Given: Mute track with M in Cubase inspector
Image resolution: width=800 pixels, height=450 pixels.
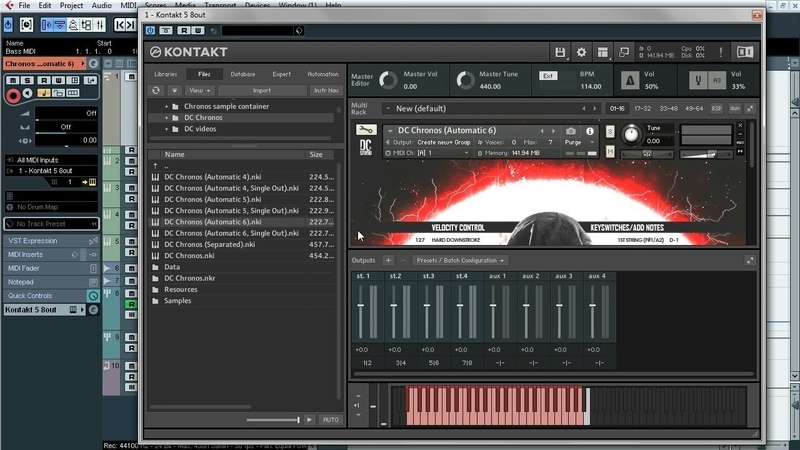Looking at the screenshot, I should click(13, 80).
